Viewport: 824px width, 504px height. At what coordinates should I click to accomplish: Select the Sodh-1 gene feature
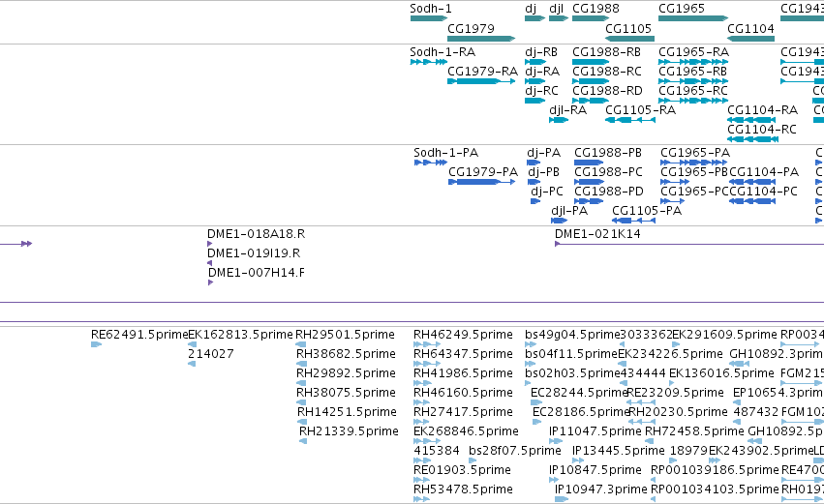point(429,19)
